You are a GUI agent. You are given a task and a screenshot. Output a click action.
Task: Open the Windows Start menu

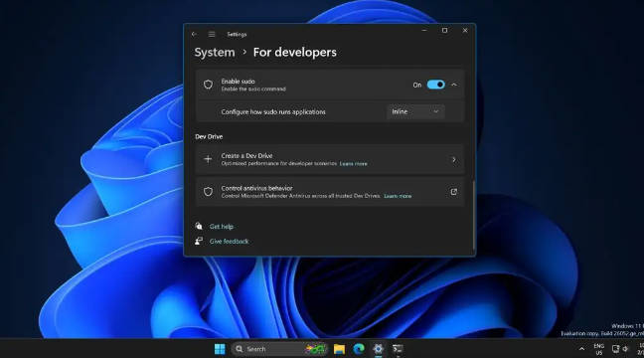(x=220, y=349)
